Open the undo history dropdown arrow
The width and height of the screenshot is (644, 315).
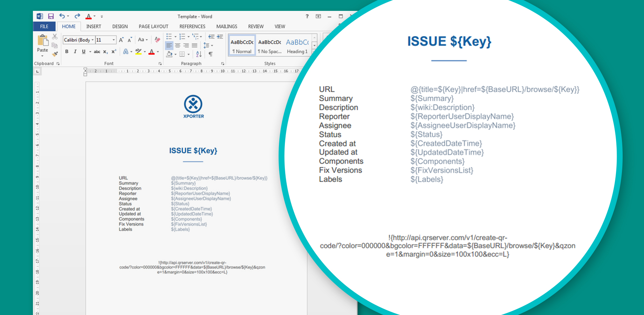click(x=68, y=16)
